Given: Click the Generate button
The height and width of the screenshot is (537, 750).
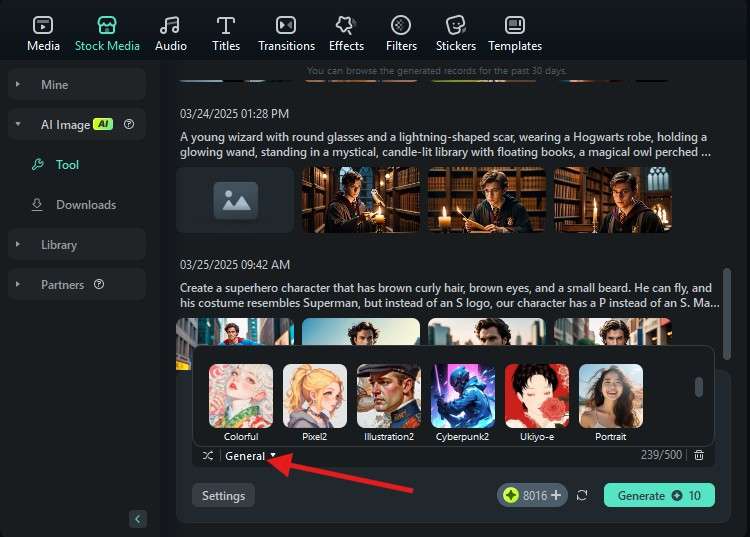Looking at the screenshot, I should click(659, 495).
